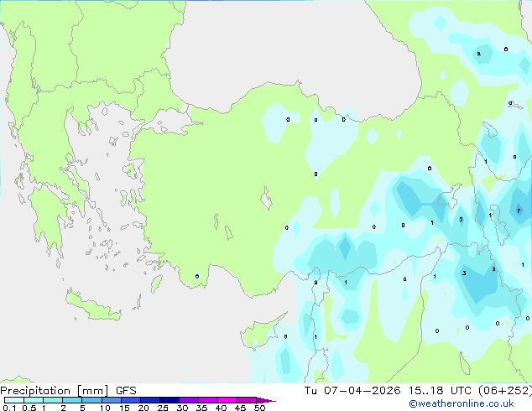Click the "Precipitation [mm]" title text
532x411 pixels.
pyautogui.click(x=54, y=391)
